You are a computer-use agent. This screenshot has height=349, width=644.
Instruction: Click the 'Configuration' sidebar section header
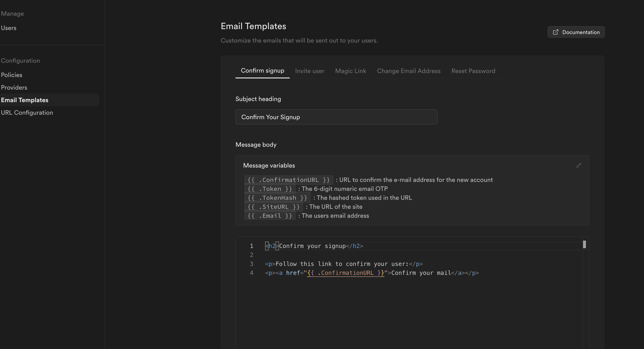(20, 61)
